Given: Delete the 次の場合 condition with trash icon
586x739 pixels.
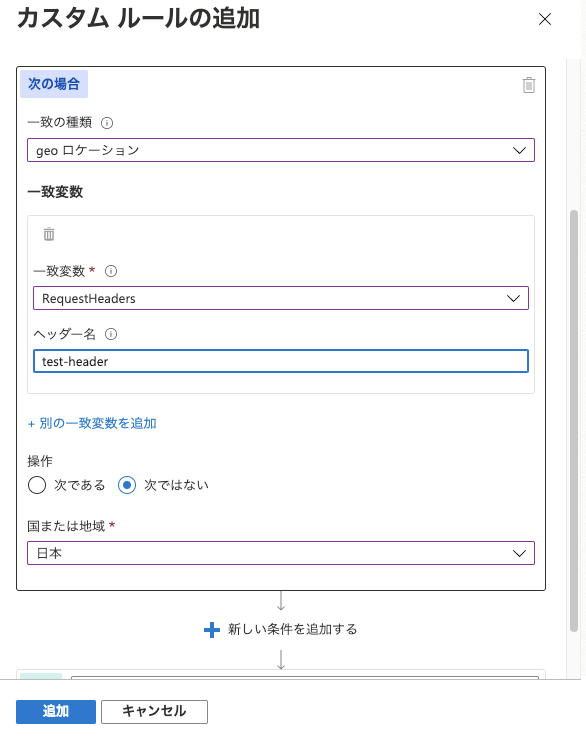Looking at the screenshot, I should click(528, 85).
